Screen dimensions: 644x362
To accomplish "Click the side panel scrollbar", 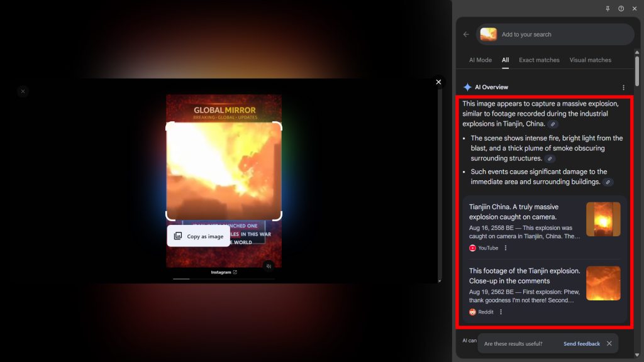I will click(637, 71).
